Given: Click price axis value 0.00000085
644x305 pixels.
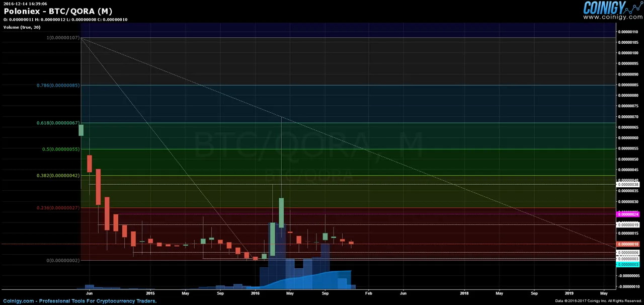Looking at the screenshot, I should click(628, 85).
